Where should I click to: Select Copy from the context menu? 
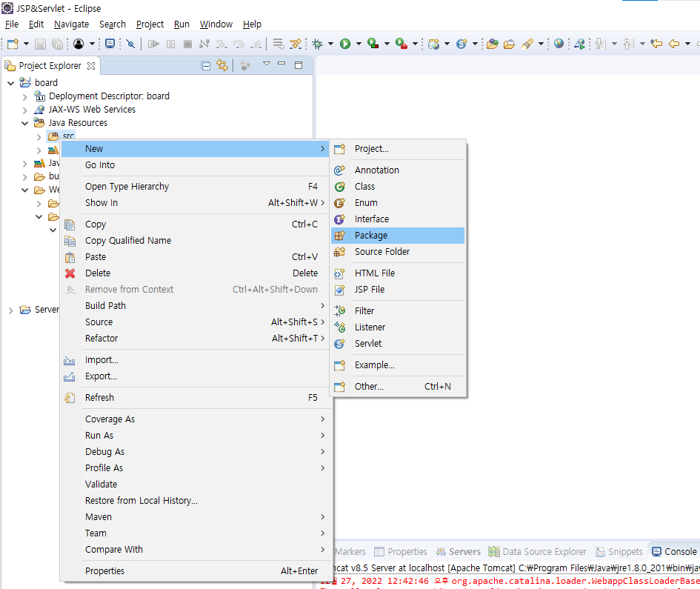[x=195, y=224]
